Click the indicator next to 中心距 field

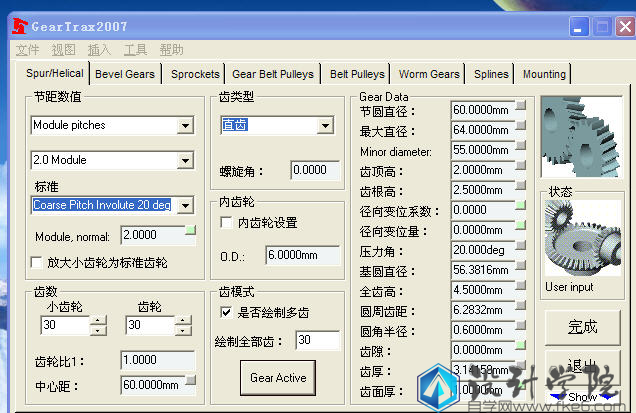(190, 384)
